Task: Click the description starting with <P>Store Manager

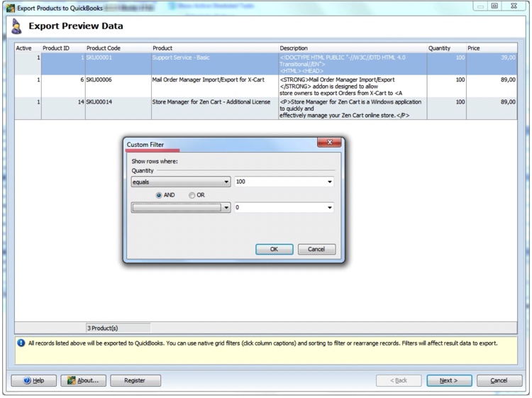Action: pyautogui.click(x=353, y=109)
